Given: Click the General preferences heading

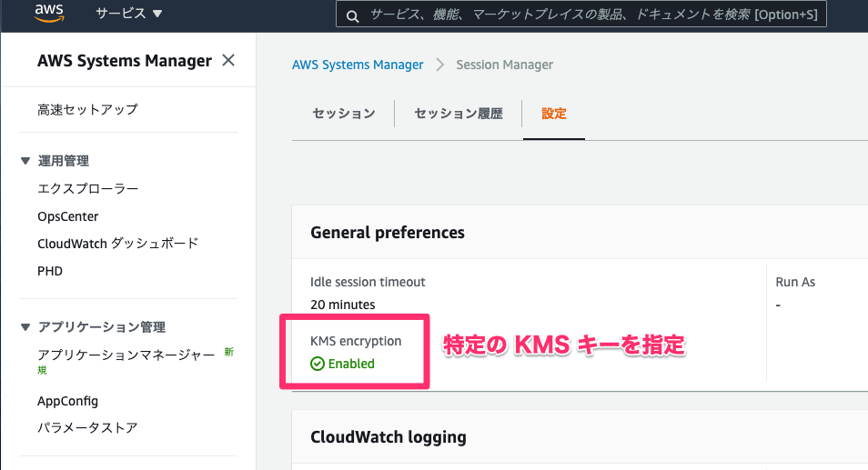Looking at the screenshot, I should (x=388, y=233).
